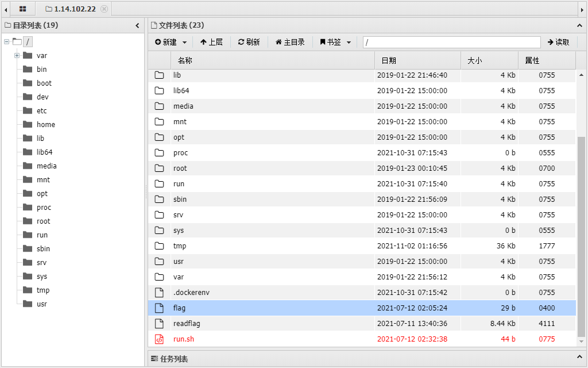
Task: Click the .dockerenv file icon
Action: [x=160, y=293]
